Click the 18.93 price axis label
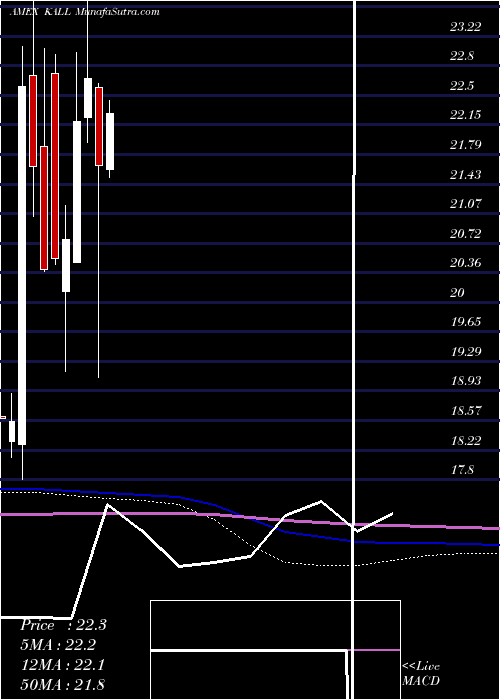 (465, 381)
